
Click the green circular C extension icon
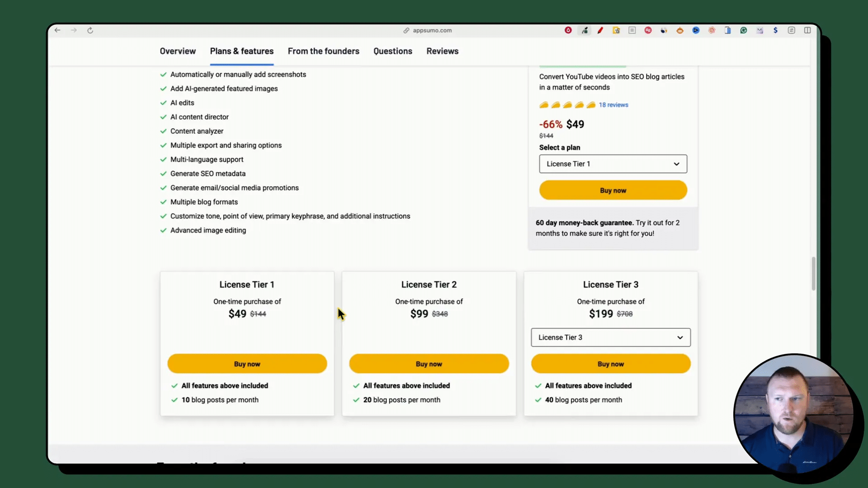pos(744,30)
